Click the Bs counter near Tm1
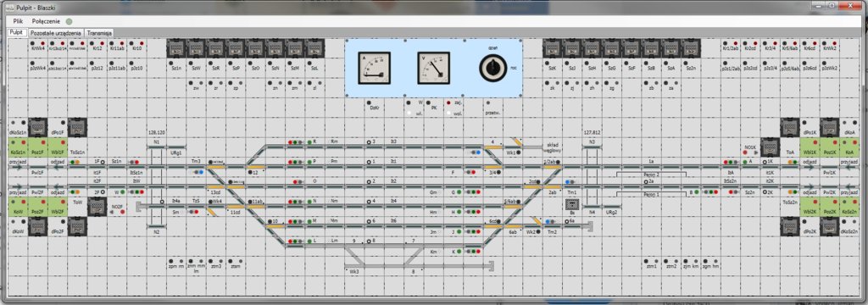The height and width of the screenshot is (305, 868). (572, 205)
